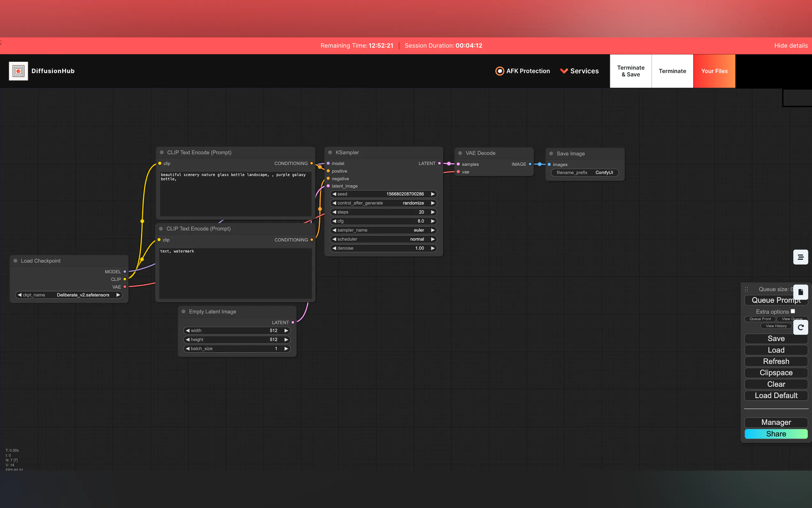The width and height of the screenshot is (812, 508).
Task: Click the Terminate & Save button
Action: coord(630,71)
